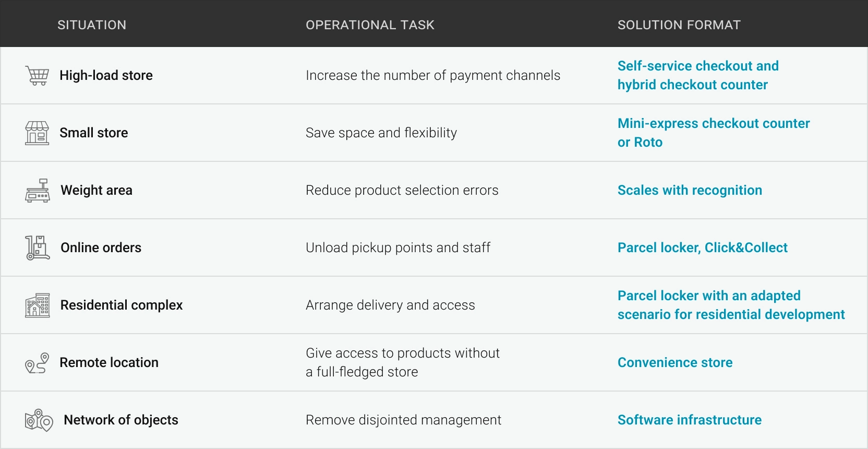The image size is (868, 449).
Task: Open the Self-service checkout and hybrid counter link
Action: coord(698,75)
